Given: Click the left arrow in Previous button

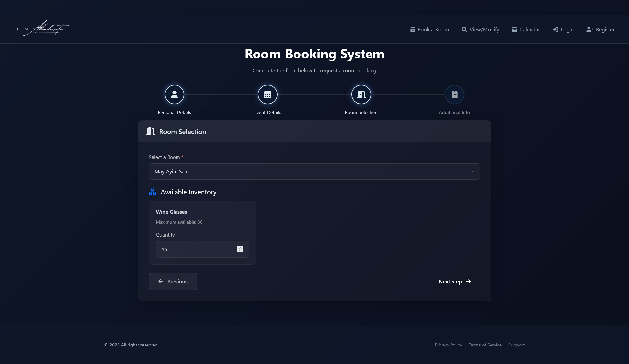Looking at the screenshot, I should coord(161,281).
